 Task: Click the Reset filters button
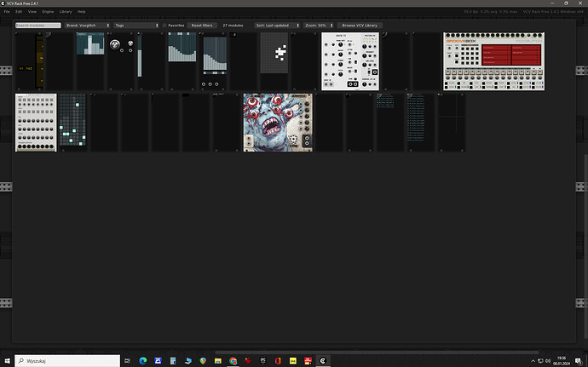click(x=202, y=26)
